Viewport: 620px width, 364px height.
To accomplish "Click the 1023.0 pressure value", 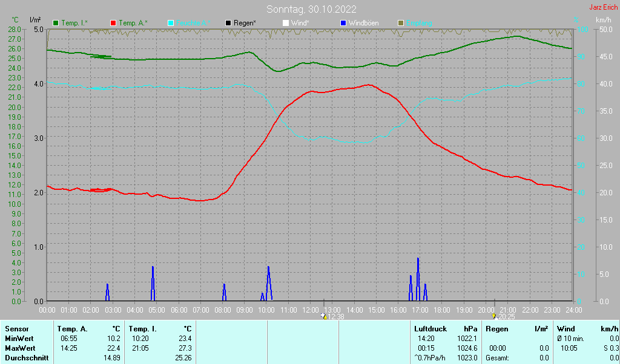I will coord(467,358).
